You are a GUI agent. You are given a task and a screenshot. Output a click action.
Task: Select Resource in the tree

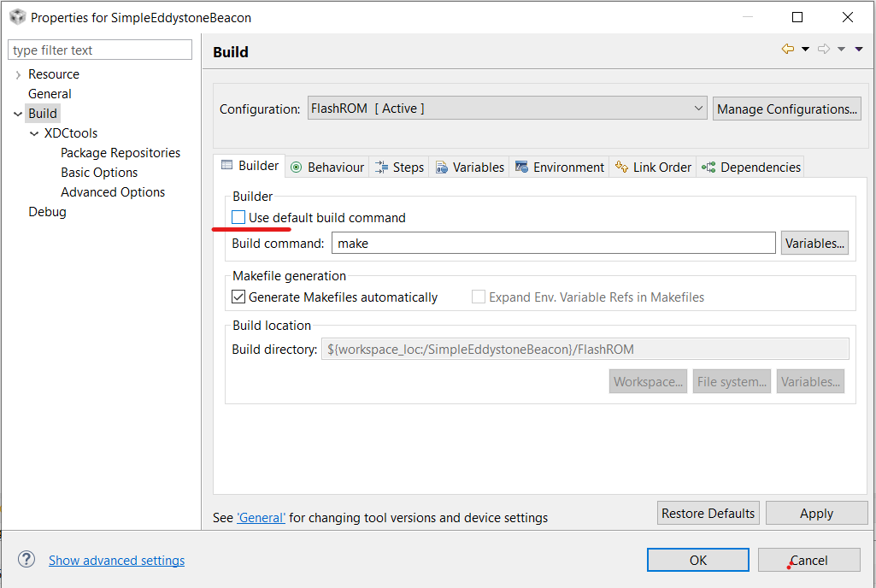click(54, 74)
